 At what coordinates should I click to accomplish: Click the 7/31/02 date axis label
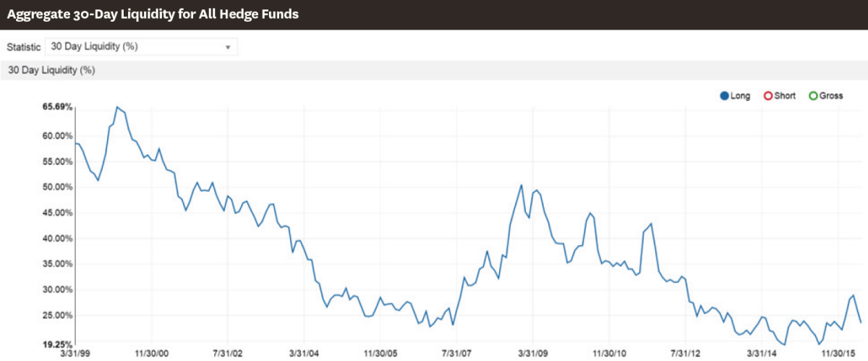[228, 354]
